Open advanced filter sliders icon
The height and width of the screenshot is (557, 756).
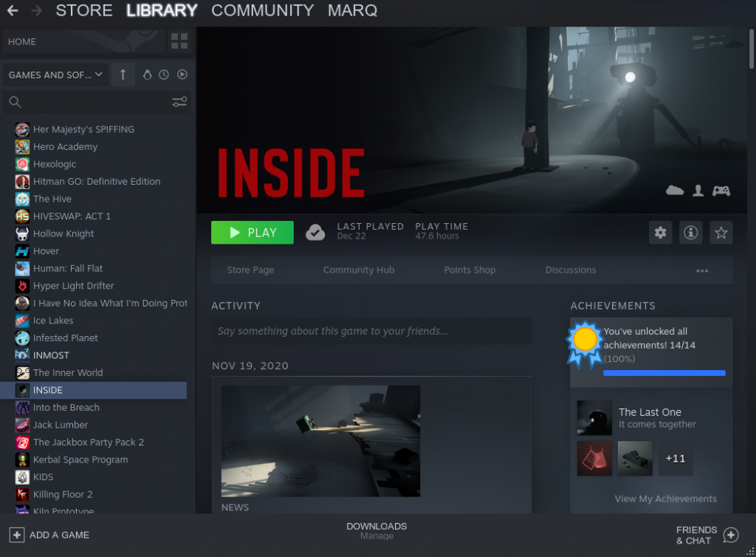tap(179, 102)
